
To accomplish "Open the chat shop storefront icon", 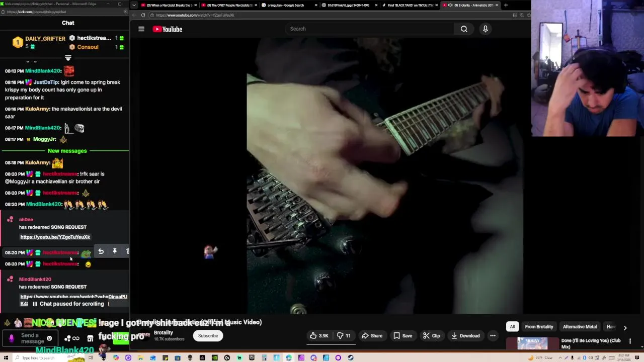I will [90, 338].
